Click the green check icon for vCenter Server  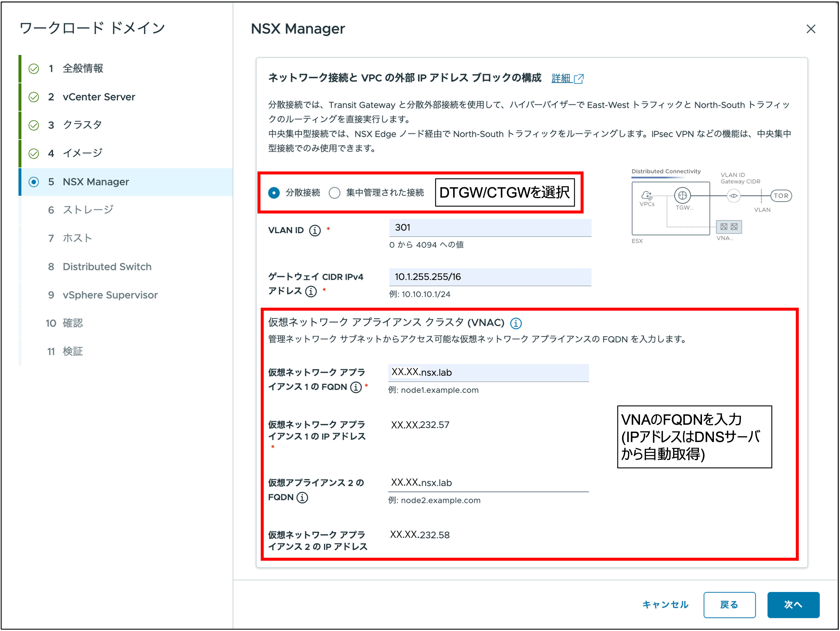click(x=34, y=97)
